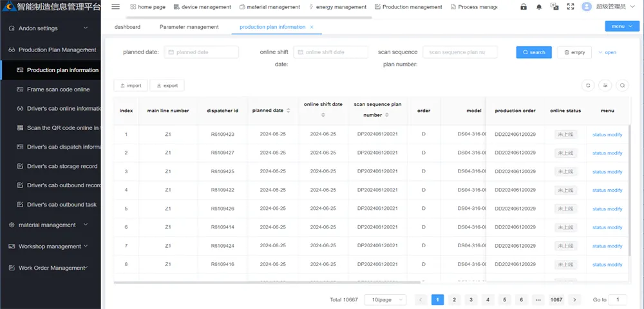
Task: Click status modify link in row 1
Action: tap(607, 135)
